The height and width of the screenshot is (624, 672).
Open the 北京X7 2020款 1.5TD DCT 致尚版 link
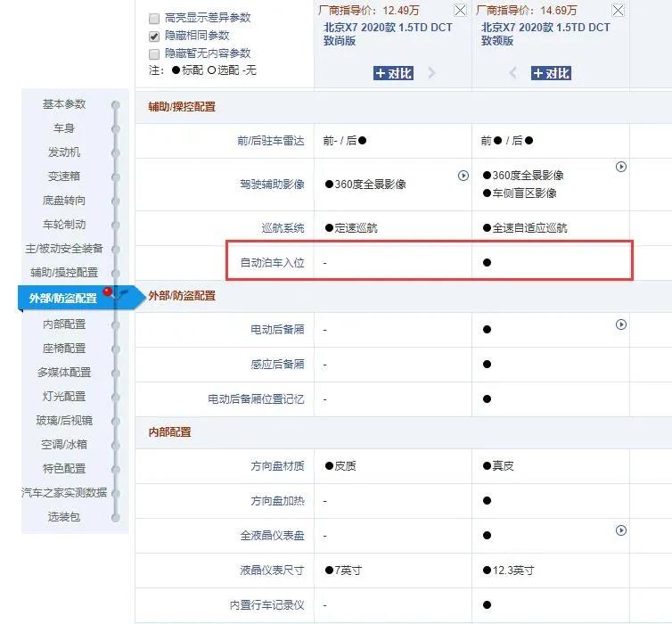388,34
